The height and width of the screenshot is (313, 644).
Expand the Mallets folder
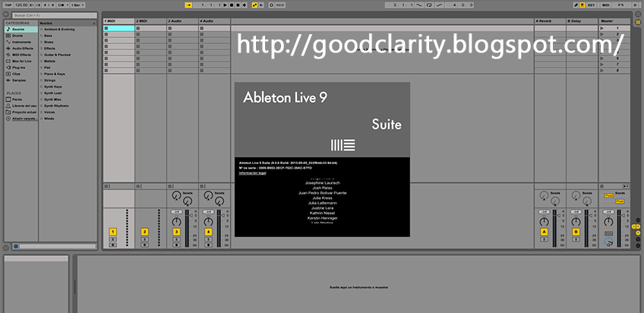coord(42,62)
